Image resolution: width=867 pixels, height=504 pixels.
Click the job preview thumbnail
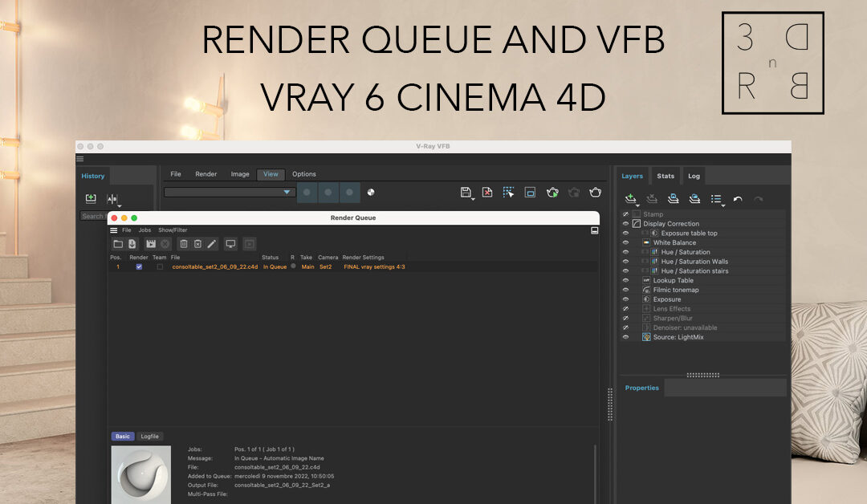[141, 475]
